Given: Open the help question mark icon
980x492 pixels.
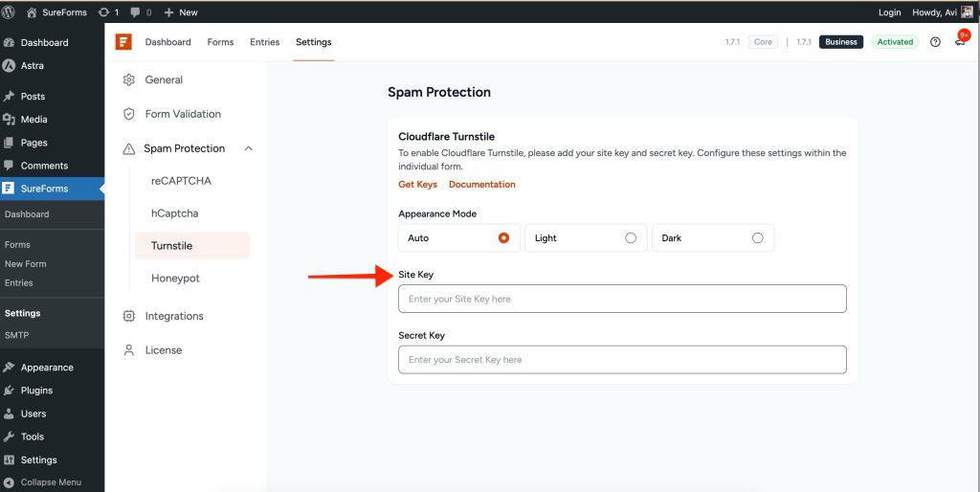Looking at the screenshot, I should (935, 42).
